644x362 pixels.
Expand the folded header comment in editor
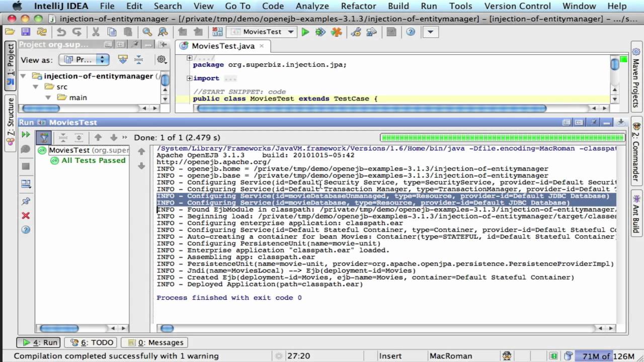189,58
